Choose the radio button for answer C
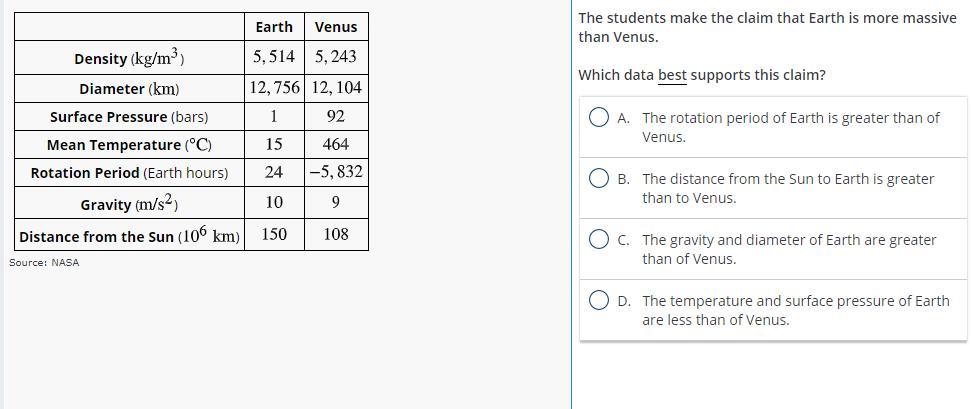Viewport: 971px width, 409px height. (599, 240)
